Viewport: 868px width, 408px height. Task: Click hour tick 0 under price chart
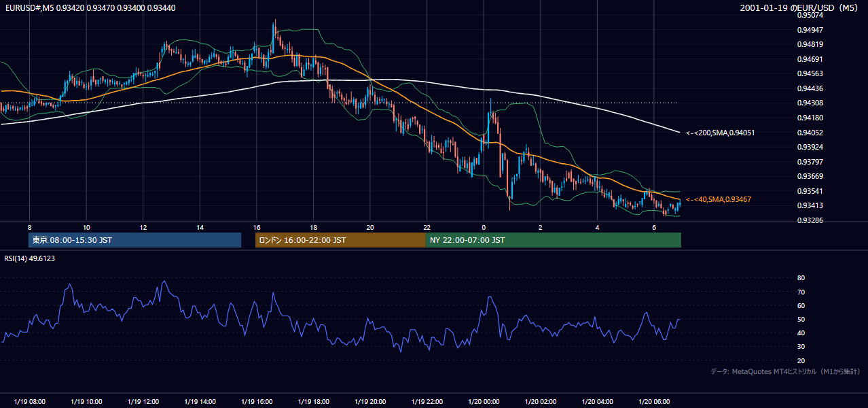pyautogui.click(x=484, y=227)
